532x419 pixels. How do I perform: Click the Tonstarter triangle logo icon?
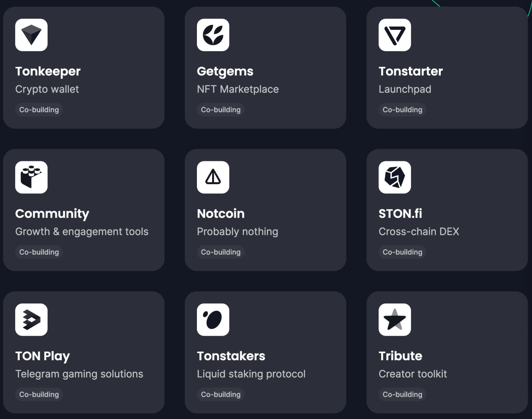pyautogui.click(x=395, y=35)
